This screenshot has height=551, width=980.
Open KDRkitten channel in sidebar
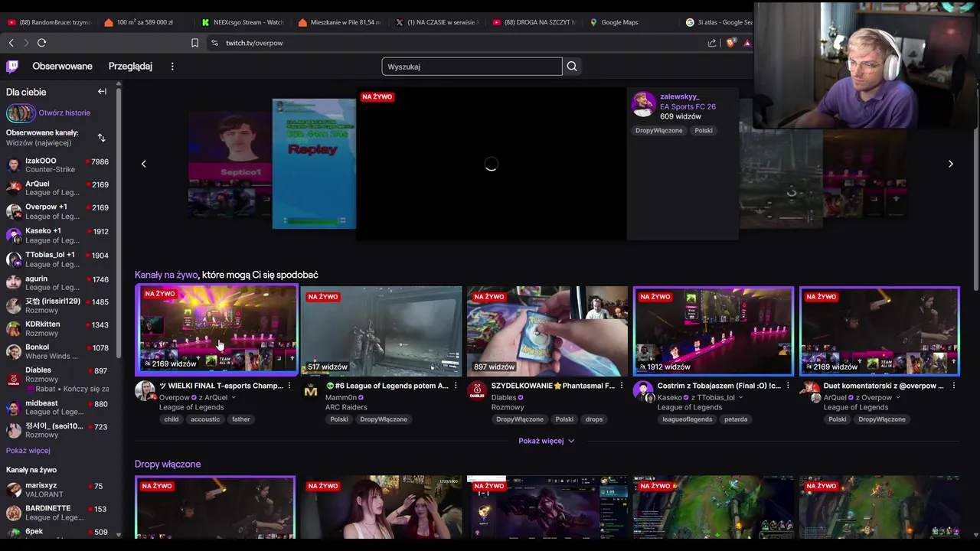pos(60,328)
